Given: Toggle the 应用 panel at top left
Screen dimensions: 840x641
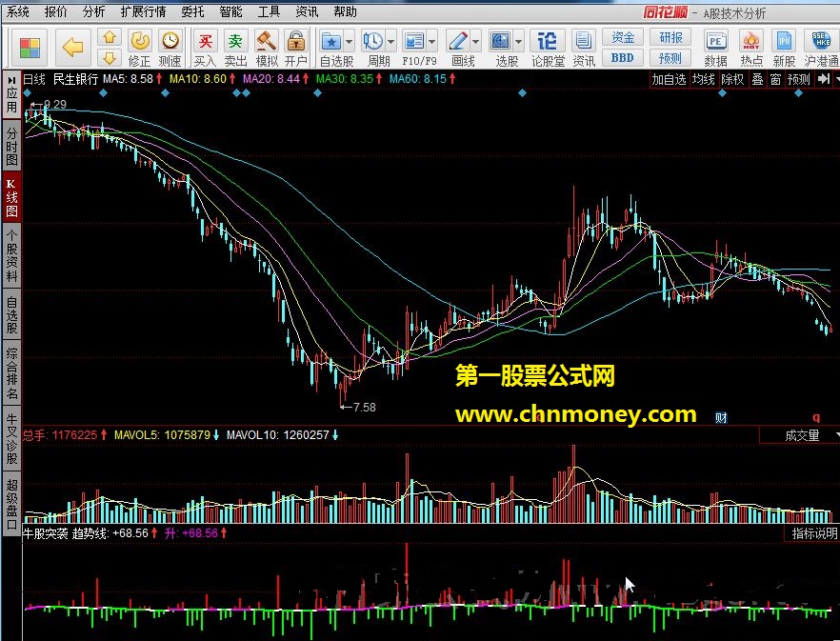Looking at the screenshot, I should (11, 93).
